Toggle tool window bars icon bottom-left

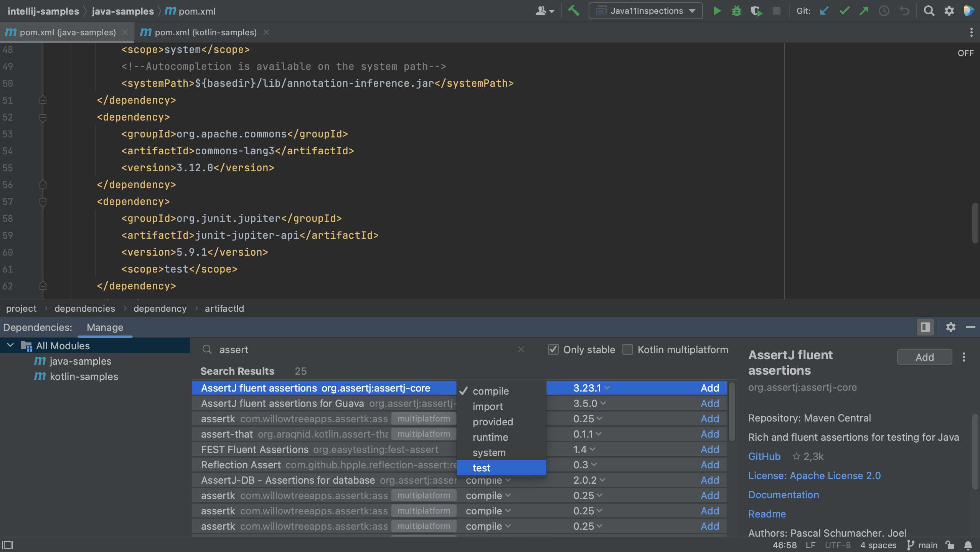[8, 545]
